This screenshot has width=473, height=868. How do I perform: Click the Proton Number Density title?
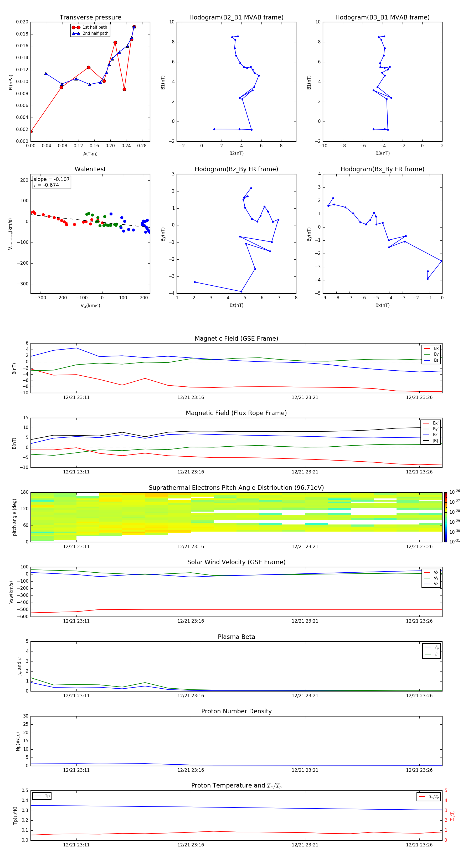pos(236,711)
